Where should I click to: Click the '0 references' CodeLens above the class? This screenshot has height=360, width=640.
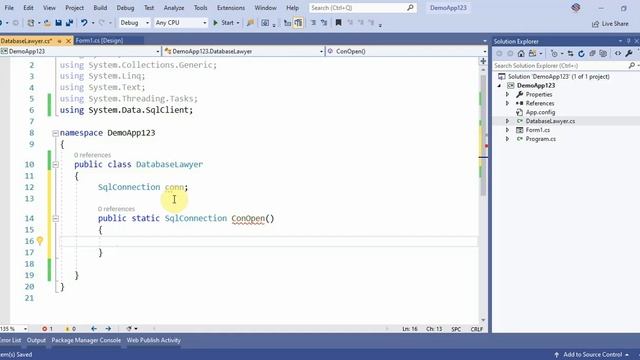click(x=92, y=155)
